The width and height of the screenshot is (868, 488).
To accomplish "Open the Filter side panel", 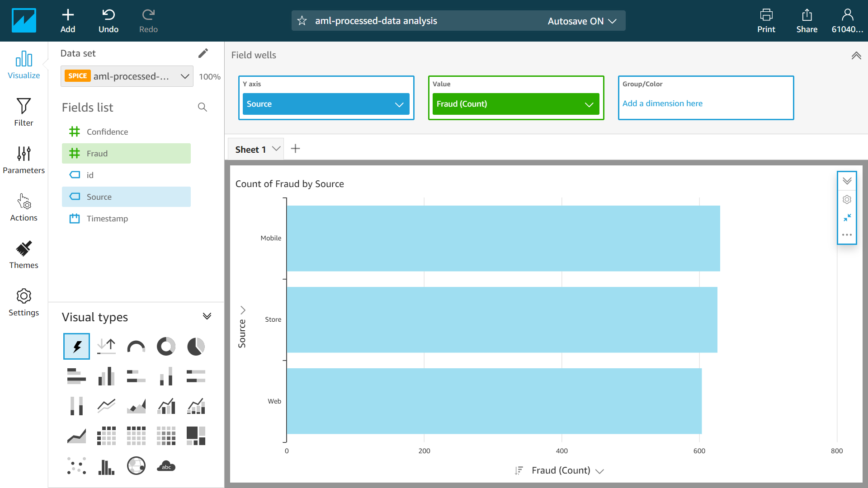I will (24, 112).
